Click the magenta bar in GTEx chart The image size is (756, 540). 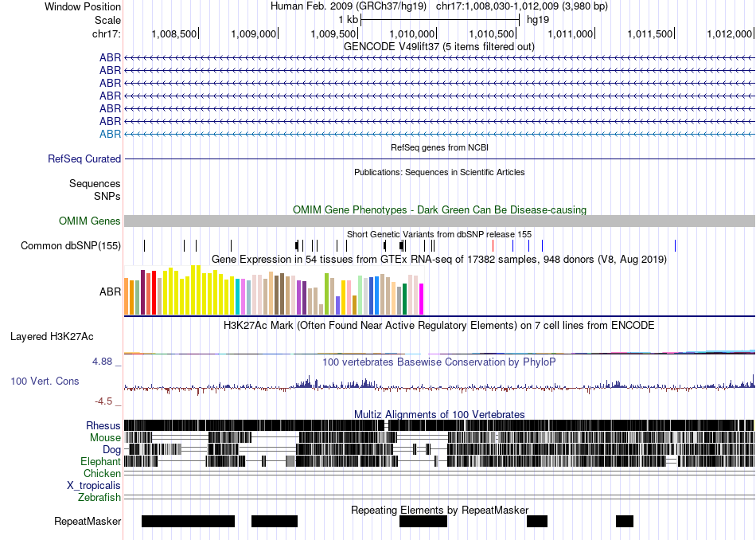coord(422,299)
